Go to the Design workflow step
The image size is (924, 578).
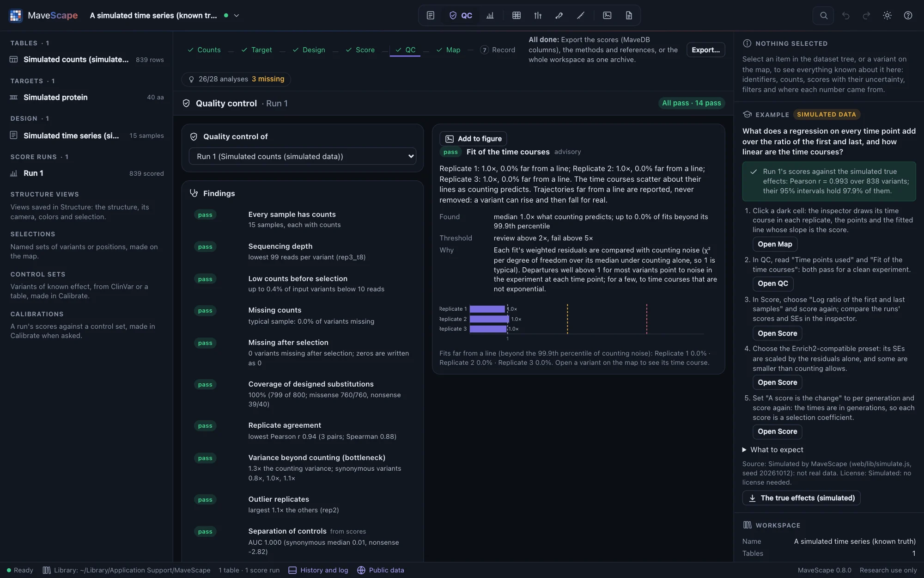coord(309,50)
